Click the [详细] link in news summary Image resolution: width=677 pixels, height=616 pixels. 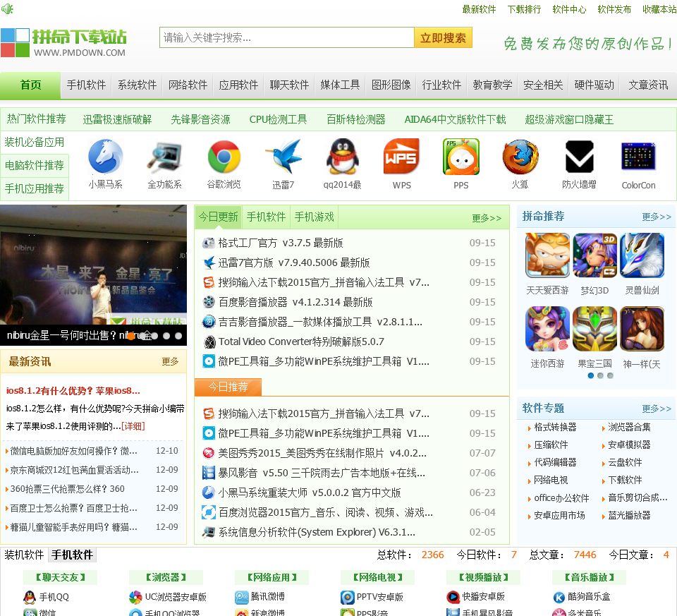point(133,426)
